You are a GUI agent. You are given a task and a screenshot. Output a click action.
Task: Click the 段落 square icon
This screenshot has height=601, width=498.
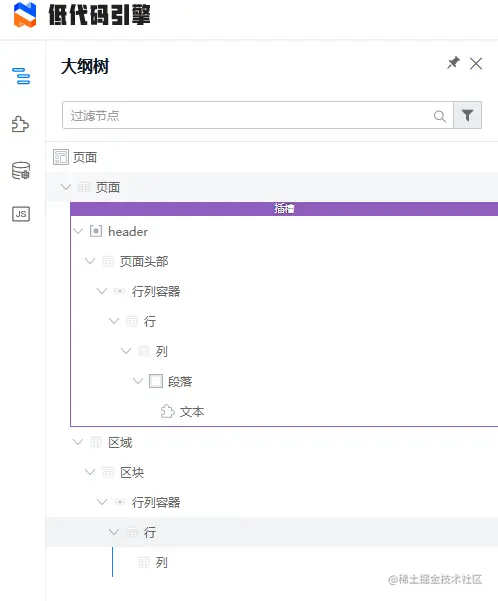pyautogui.click(x=156, y=381)
